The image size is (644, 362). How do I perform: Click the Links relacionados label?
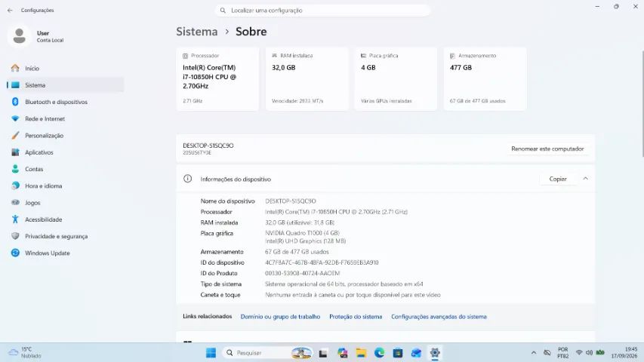[x=208, y=317]
